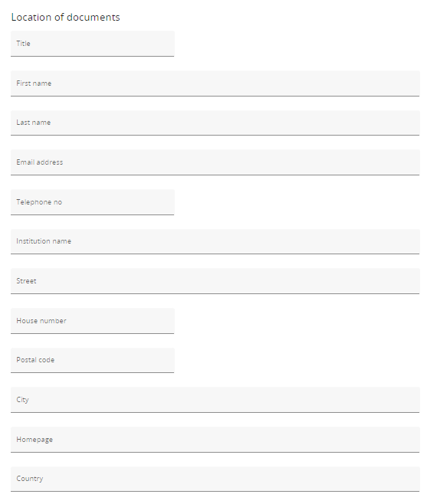Focus the City text field
427x504 pixels.
(215, 400)
